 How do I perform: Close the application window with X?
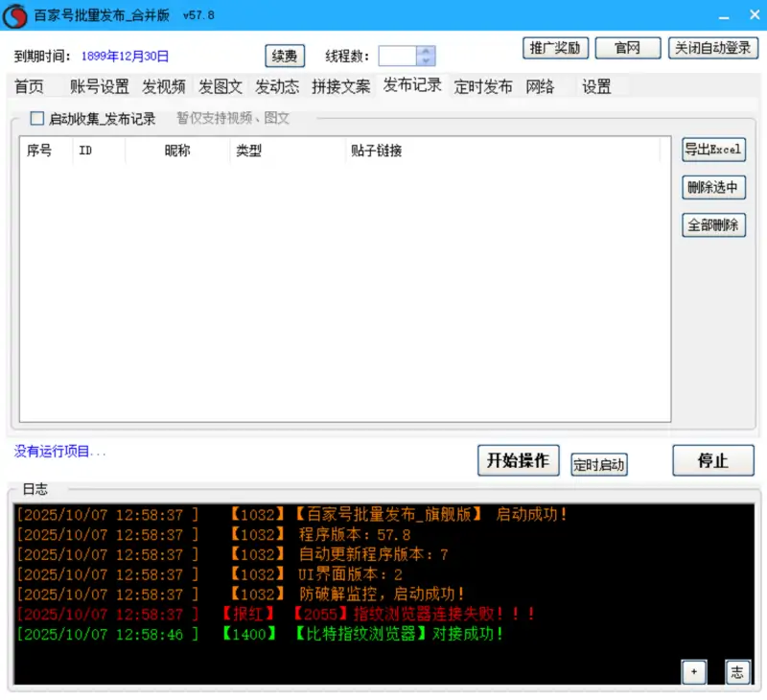[x=750, y=15]
